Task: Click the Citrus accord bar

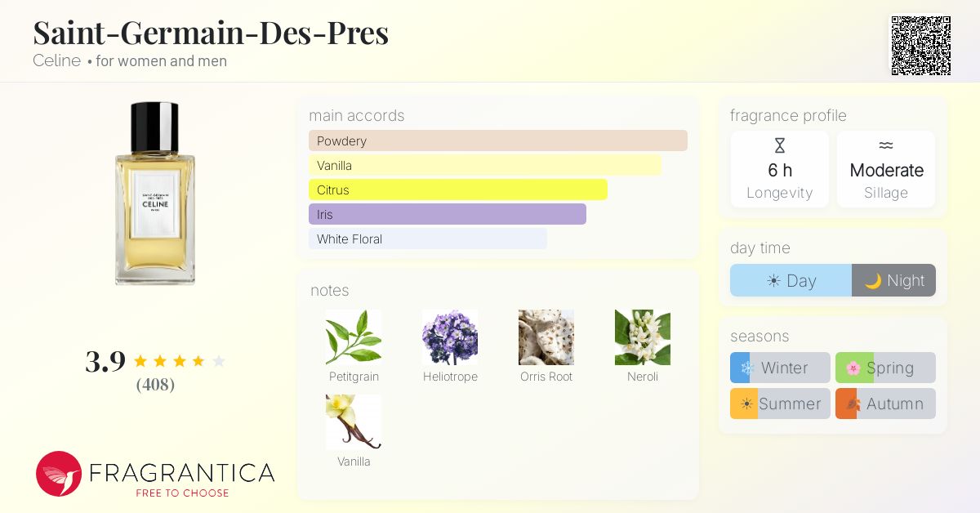Action: point(458,190)
